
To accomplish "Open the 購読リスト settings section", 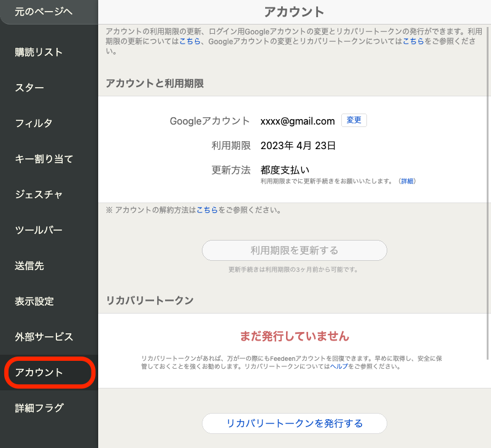I will (39, 52).
